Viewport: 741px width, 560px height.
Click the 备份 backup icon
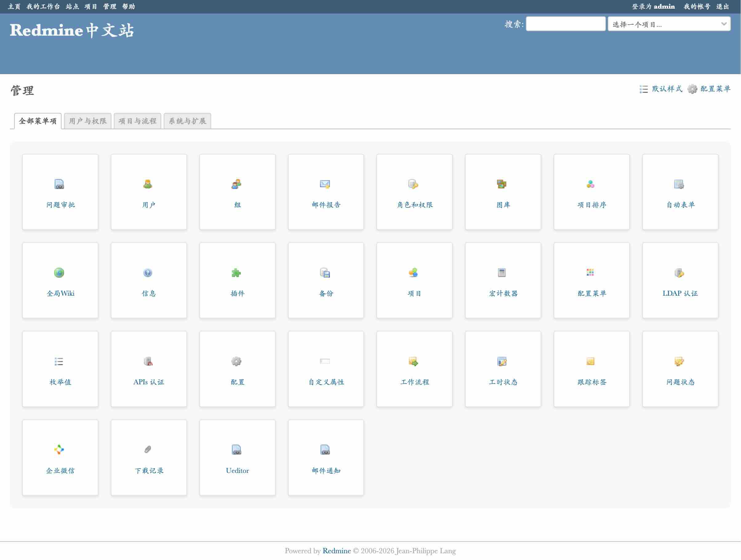(x=325, y=273)
